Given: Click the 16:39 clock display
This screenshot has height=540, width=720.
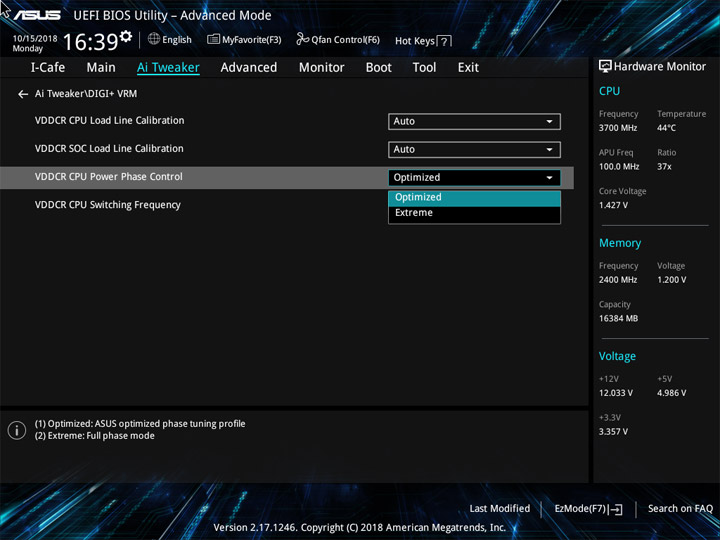Looking at the screenshot, I should (90, 42).
